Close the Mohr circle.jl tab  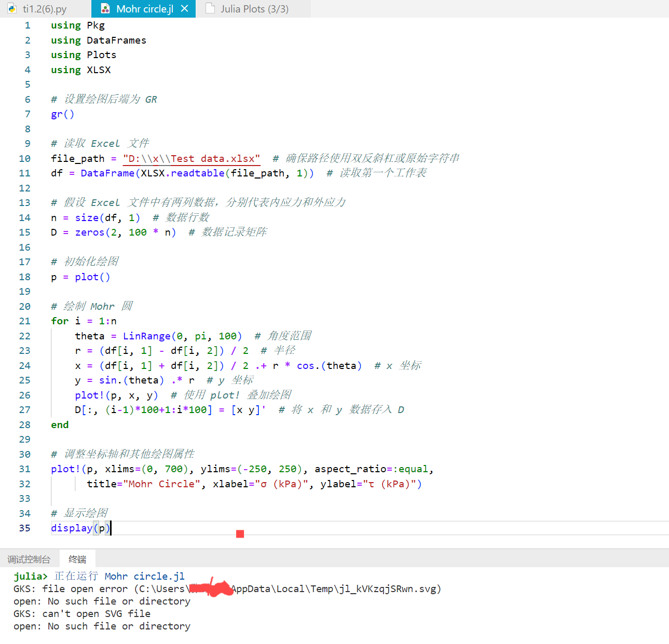(185, 9)
